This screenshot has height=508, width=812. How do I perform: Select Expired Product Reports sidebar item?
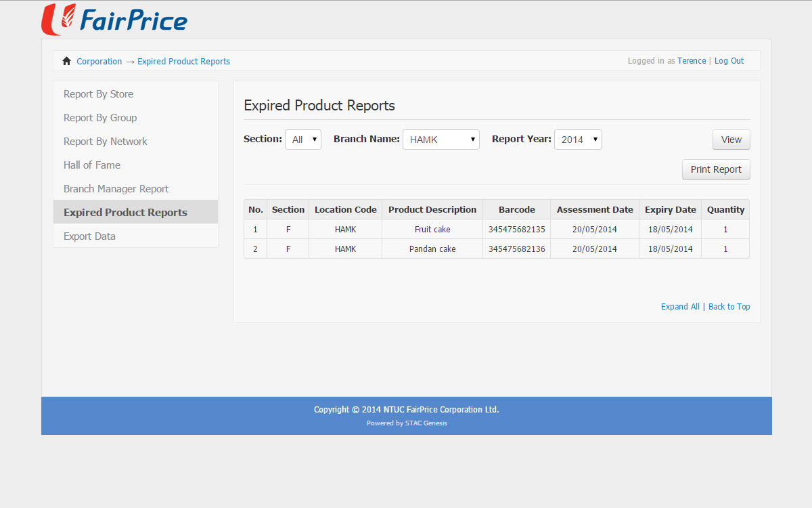click(x=136, y=212)
